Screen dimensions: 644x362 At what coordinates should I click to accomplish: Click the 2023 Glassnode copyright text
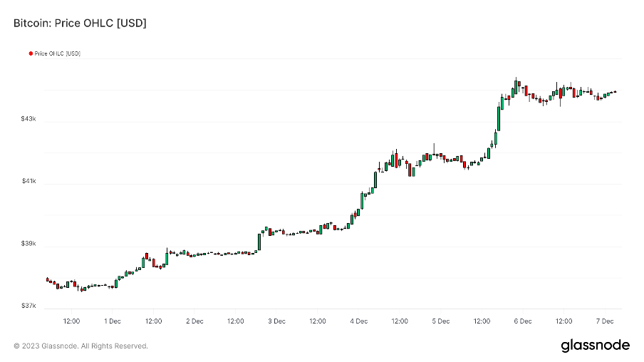pos(80,346)
